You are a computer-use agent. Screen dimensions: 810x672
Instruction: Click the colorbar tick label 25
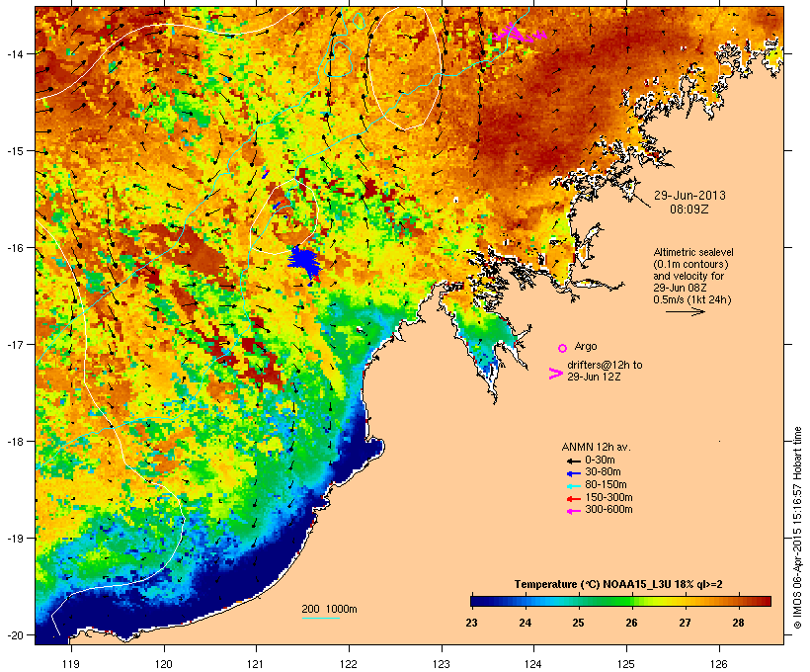click(x=578, y=623)
